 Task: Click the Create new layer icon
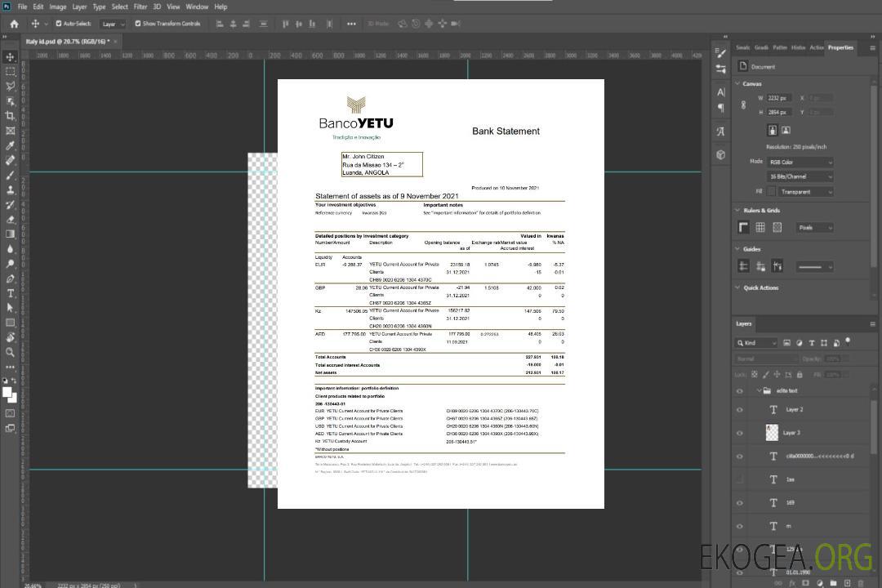[847, 583]
